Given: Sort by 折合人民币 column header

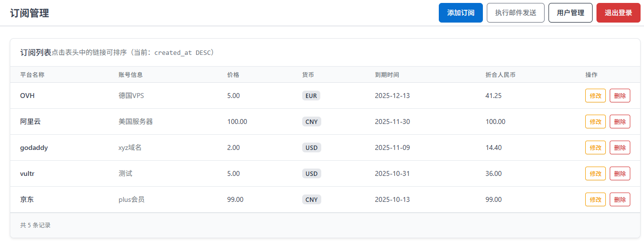Looking at the screenshot, I should pyautogui.click(x=501, y=75).
